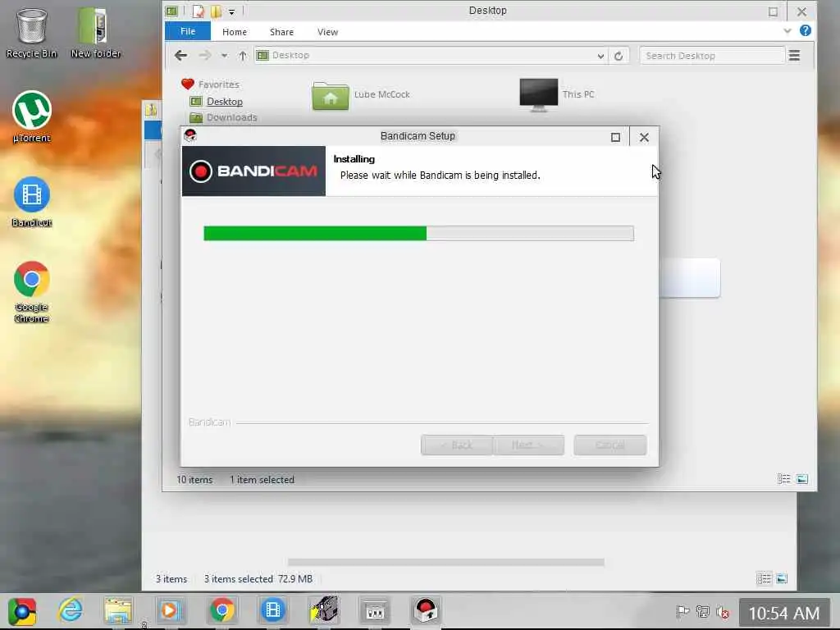840x630 pixels.
Task: Open recent locations dropdown arrow
Action: tap(224, 56)
